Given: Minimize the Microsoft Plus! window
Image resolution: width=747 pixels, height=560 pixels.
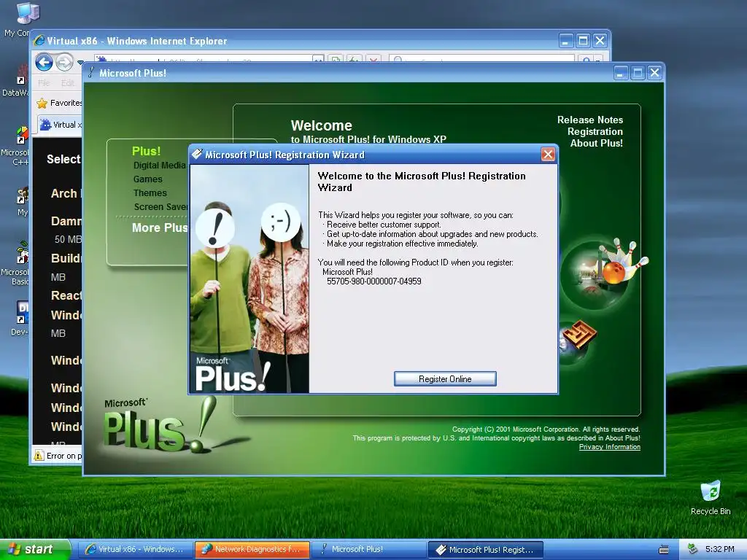Looking at the screenshot, I should [x=620, y=73].
